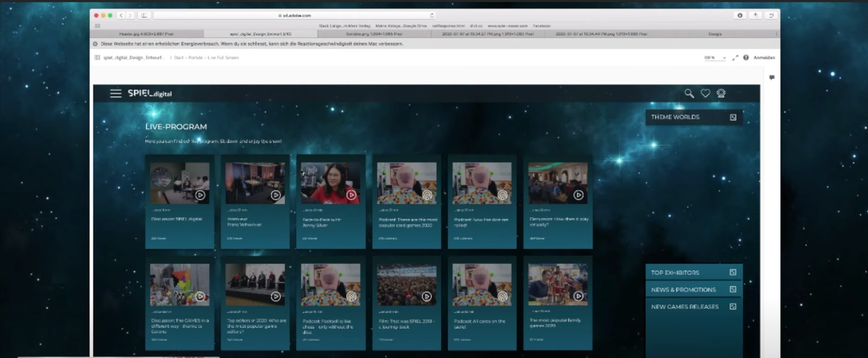This screenshot has width=868, height=358.
Task: Switch to the Scribble.png browser tab
Action: pyautogui.click(x=374, y=34)
